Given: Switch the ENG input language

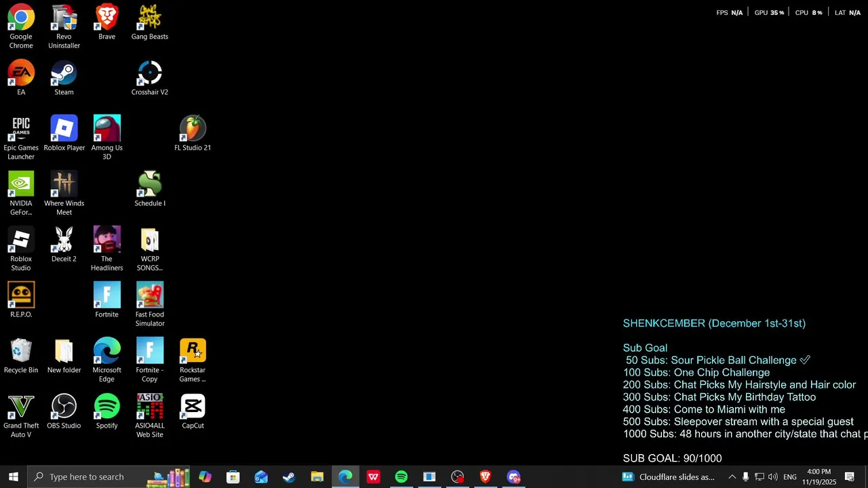Looking at the screenshot, I should pos(790,477).
